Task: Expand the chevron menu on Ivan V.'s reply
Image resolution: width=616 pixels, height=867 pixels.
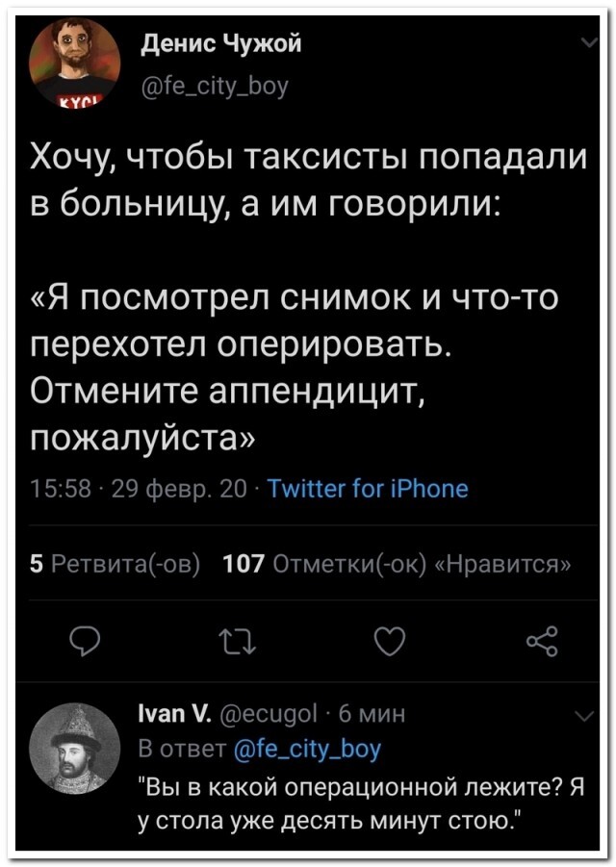Action: coord(581,714)
